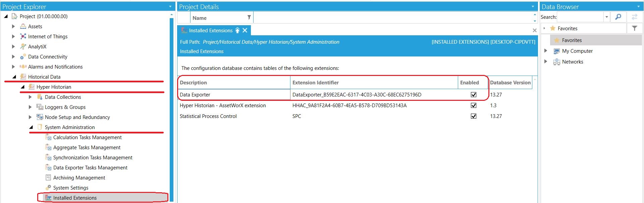Click the Node Setup and Redundancy icon
This screenshot has height=203, width=644.
pos(40,117)
